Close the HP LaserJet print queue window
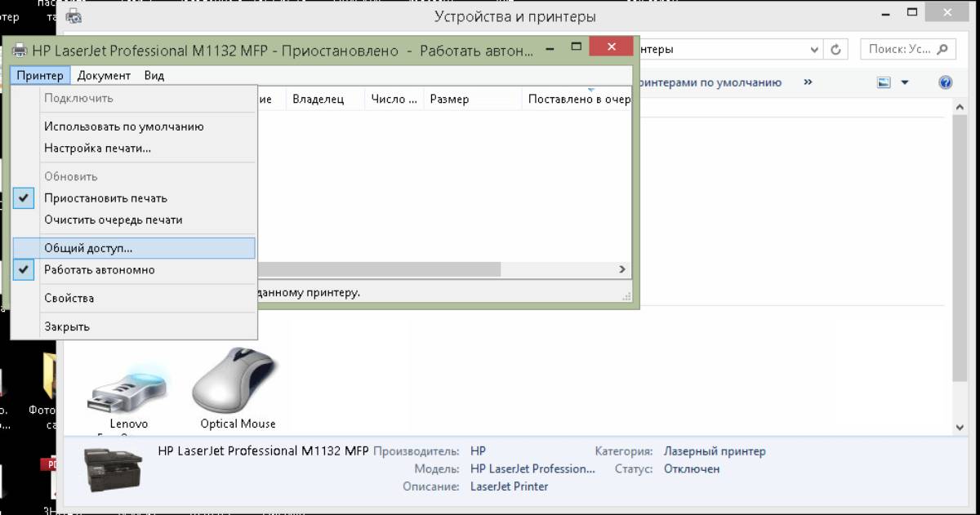The height and width of the screenshot is (515, 980). point(609,48)
